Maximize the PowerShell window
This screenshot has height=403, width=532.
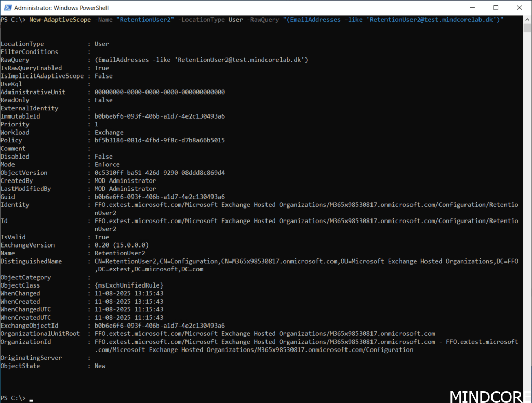(x=495, y=8)
